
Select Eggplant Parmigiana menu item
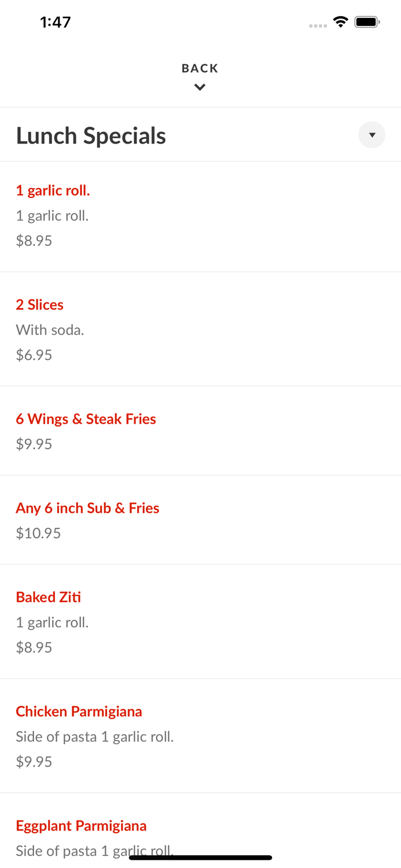point(81,826)
